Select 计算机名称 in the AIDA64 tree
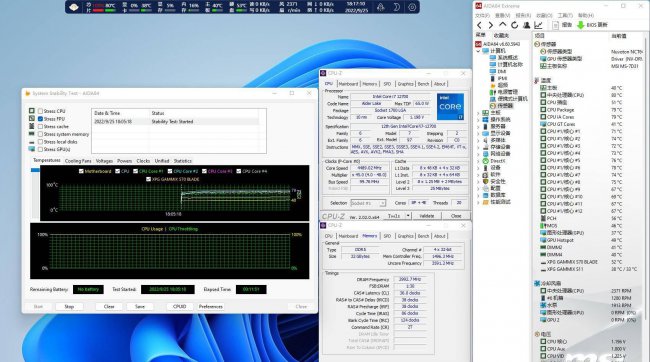 [x=510, y=65]
